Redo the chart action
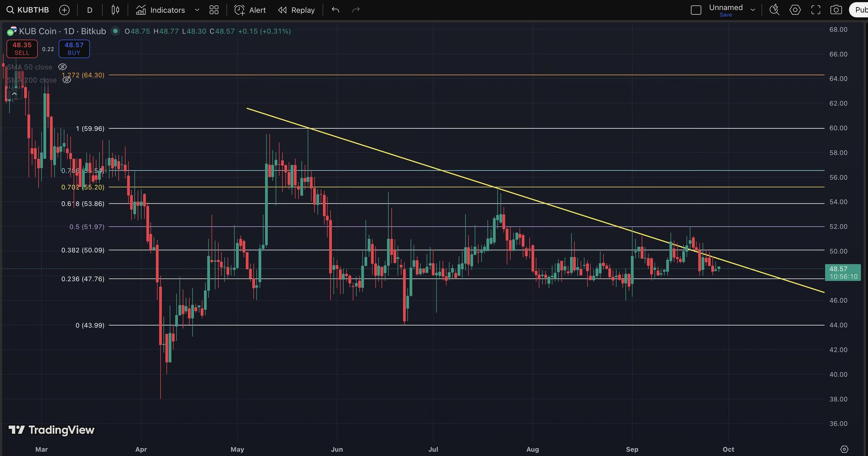This screenshot has height=456, width=868. [x=356, y=10]
